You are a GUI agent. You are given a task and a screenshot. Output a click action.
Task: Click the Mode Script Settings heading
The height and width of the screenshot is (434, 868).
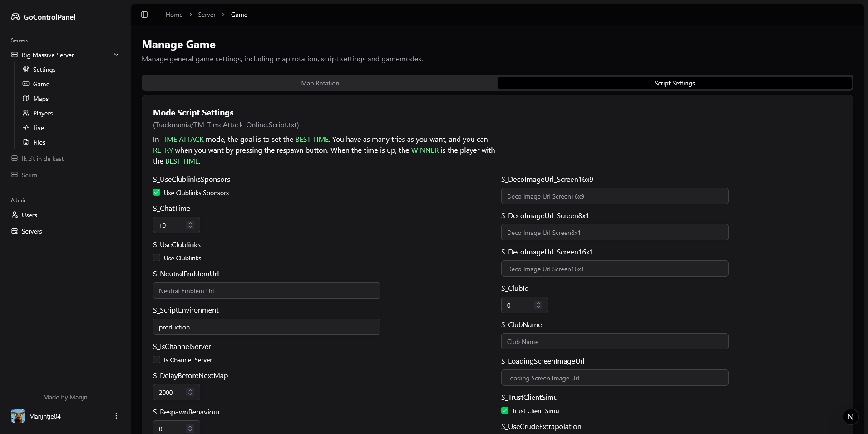coord(193,112)
